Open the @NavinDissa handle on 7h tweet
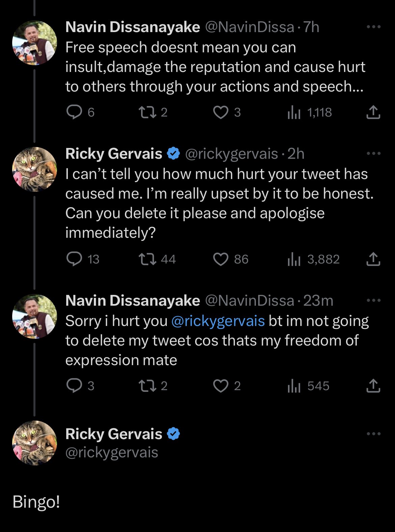Screen dimensions: 395x532 click(249, 27)
